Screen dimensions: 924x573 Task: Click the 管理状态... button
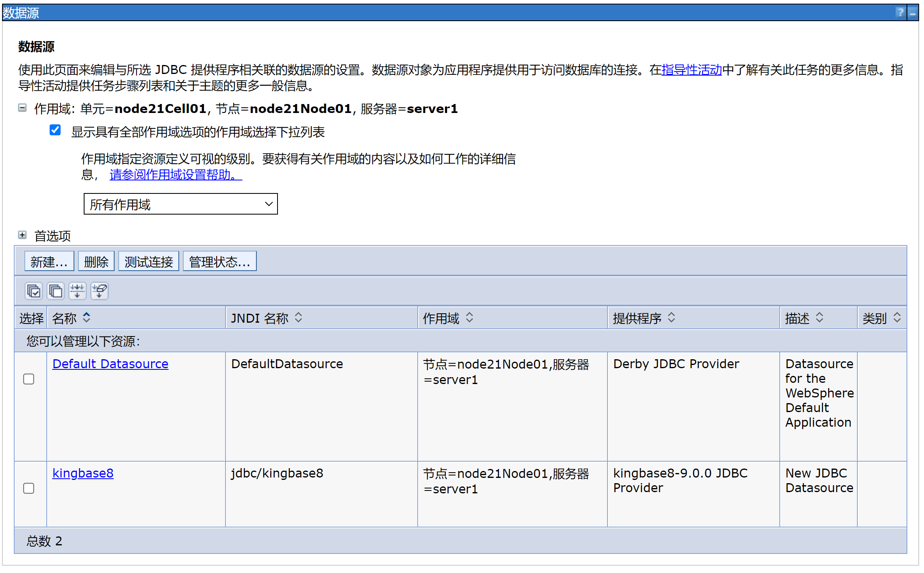219,261
